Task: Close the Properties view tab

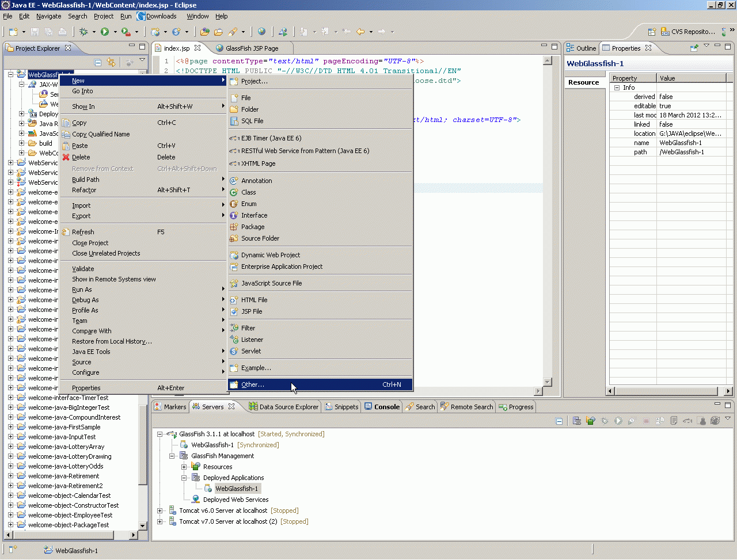Action: [648, 48]
